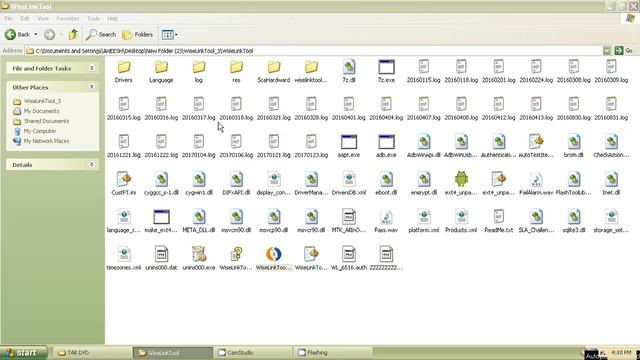Viewport: 640px width, 360px height.
Task: Select the unins000.exe uninstaller
Action: [199, 259]
